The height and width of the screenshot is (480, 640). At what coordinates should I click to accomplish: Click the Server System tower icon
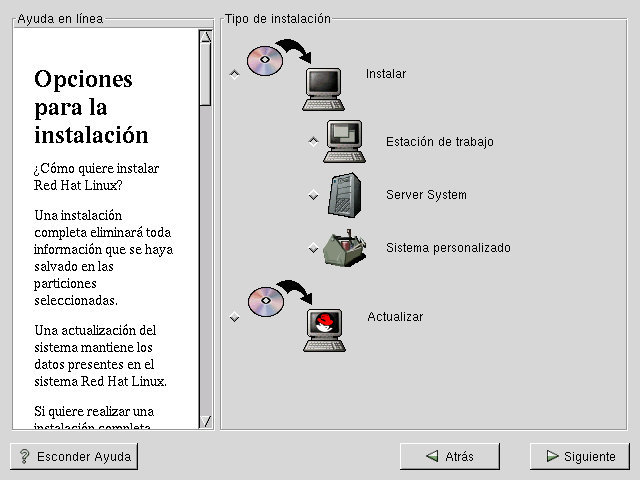pyautogui.click(x=344, y=194)
